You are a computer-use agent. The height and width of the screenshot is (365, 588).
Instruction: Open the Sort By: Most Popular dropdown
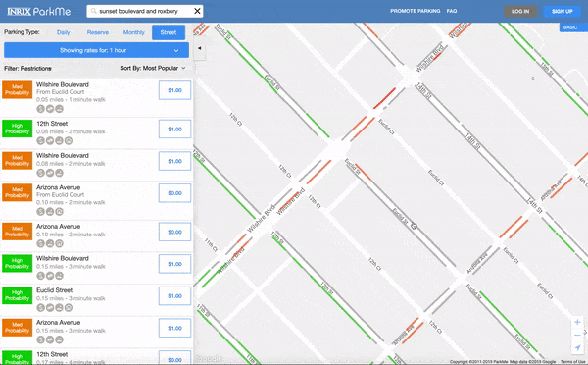pos(153,68)
